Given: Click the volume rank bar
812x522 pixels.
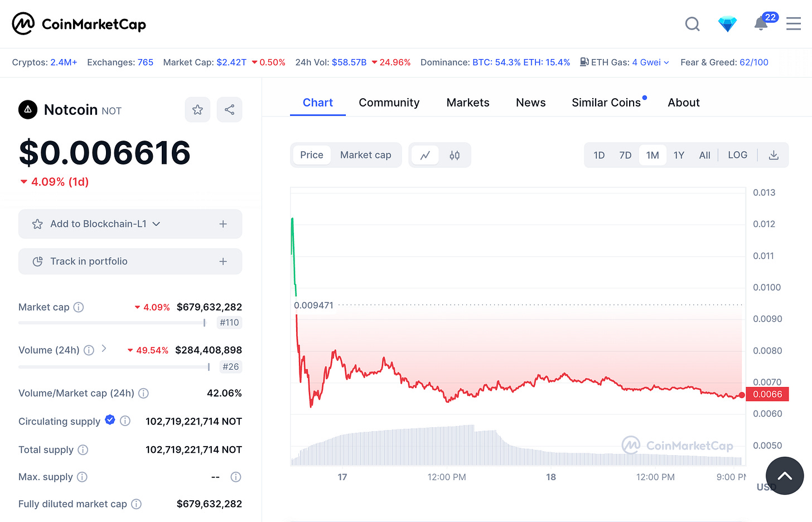Looking at the screenshot, I should pos(114,367).
